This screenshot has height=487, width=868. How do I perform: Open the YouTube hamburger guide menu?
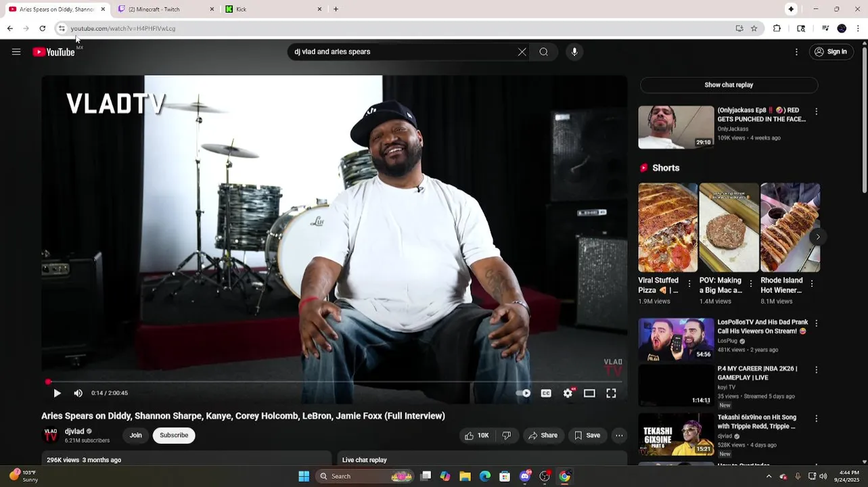point(16,52)
